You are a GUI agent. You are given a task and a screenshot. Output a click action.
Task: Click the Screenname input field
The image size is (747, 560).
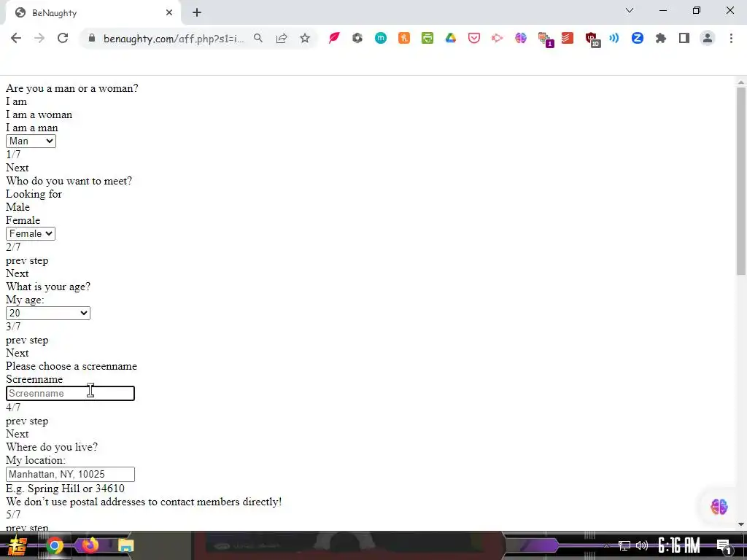coord(70,393)
